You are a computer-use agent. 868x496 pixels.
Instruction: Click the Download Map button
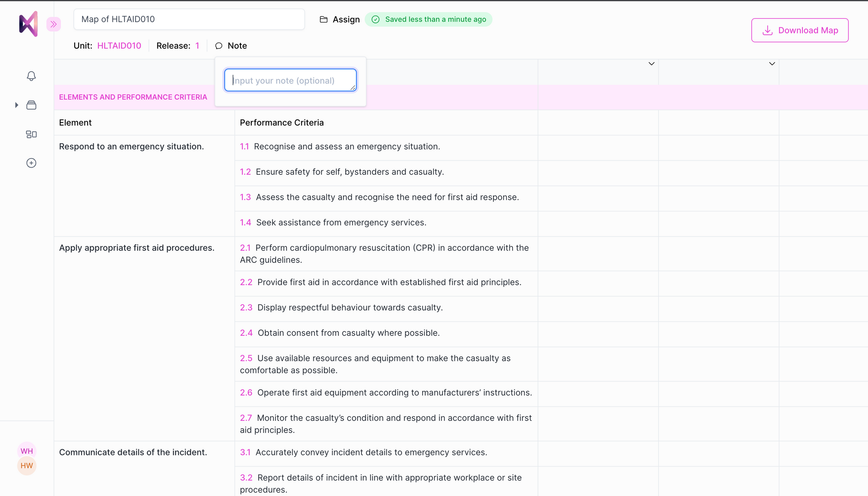click(x=800, y=30)
